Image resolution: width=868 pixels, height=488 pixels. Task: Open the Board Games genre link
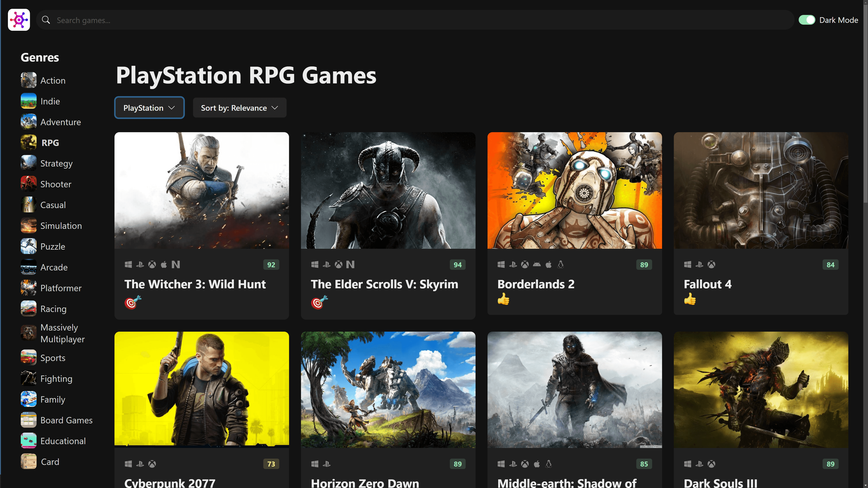[66, 420]
